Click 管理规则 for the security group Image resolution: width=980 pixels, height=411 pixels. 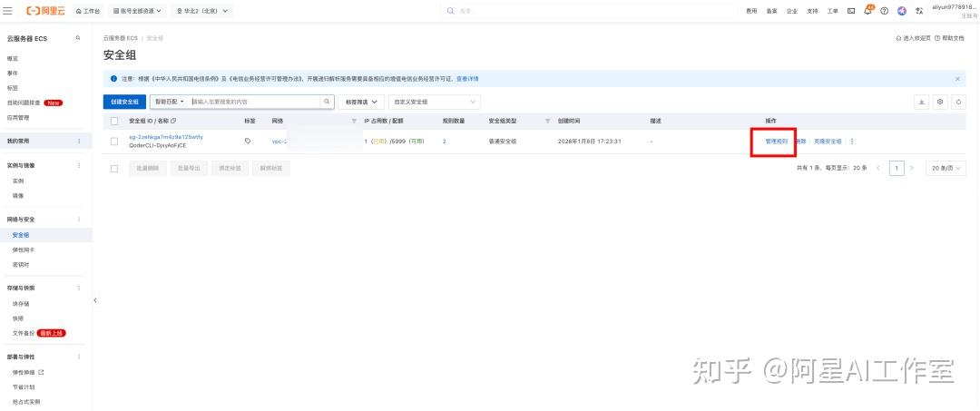point(778,142)
